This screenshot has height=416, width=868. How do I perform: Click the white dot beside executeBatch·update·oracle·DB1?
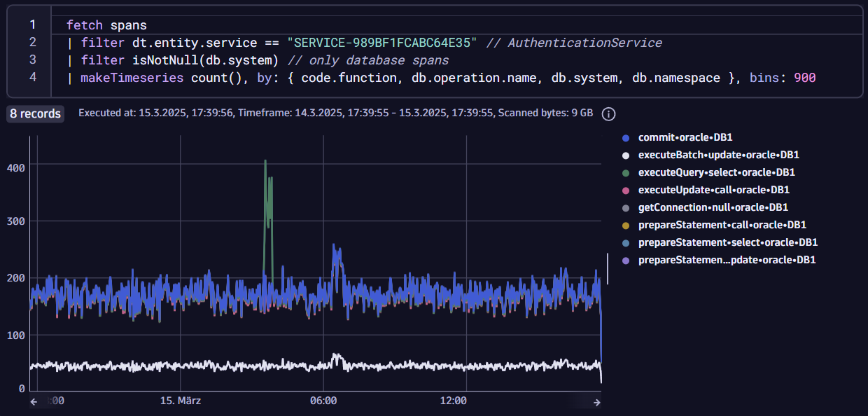coord(626,155)
